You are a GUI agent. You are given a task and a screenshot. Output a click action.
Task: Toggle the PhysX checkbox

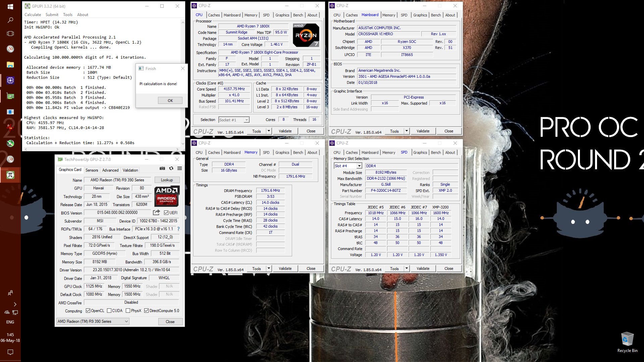pyautogui.click(x=128, y=311)
